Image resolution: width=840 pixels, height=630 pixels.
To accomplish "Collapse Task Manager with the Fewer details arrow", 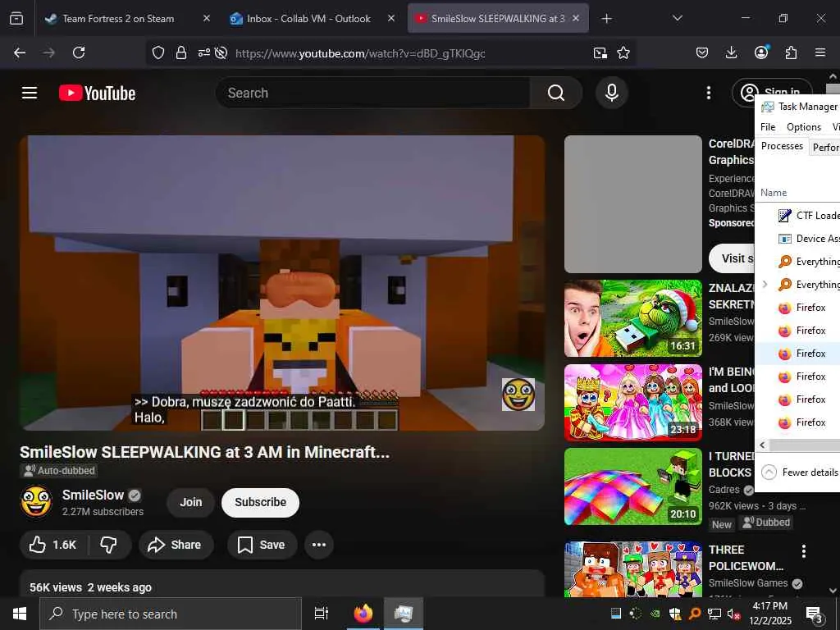I will tap(769, 472).
